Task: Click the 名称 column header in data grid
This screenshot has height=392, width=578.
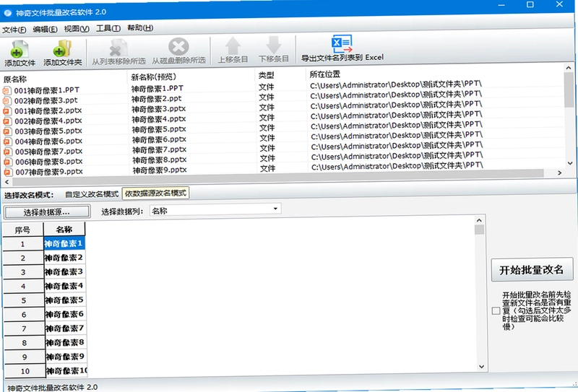Action: click(x=64, y=229)
